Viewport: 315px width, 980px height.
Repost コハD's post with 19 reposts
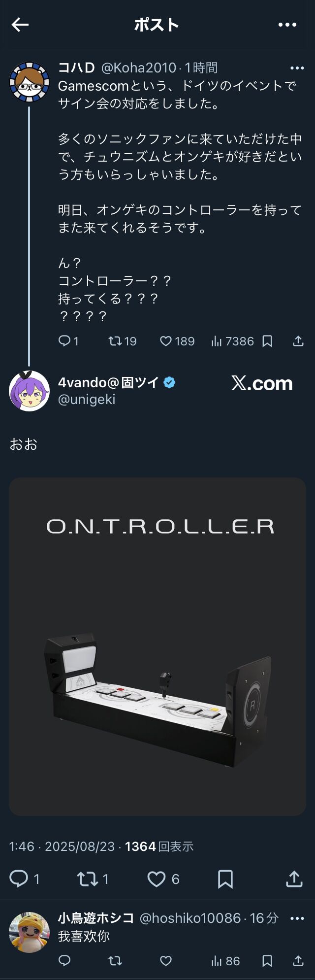[x=122, y=341]
